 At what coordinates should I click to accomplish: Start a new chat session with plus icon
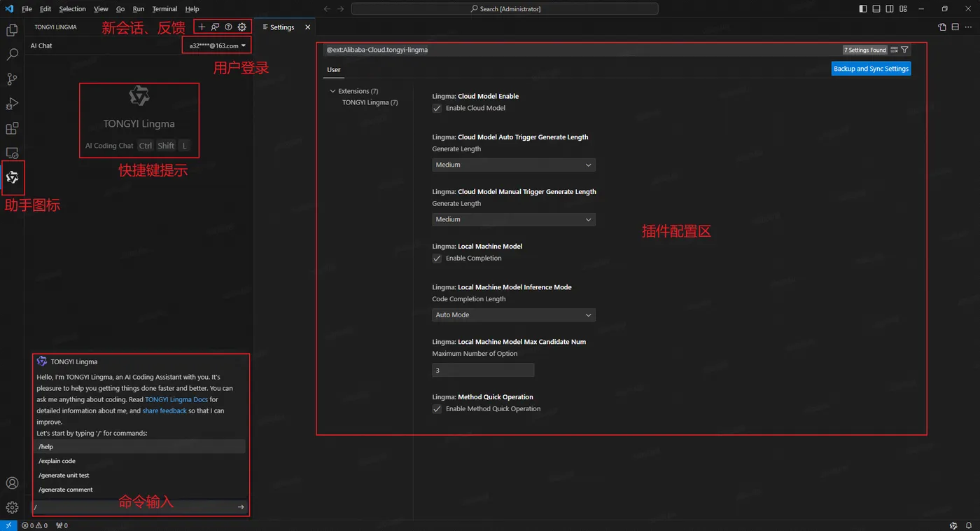tap(202, 27)
